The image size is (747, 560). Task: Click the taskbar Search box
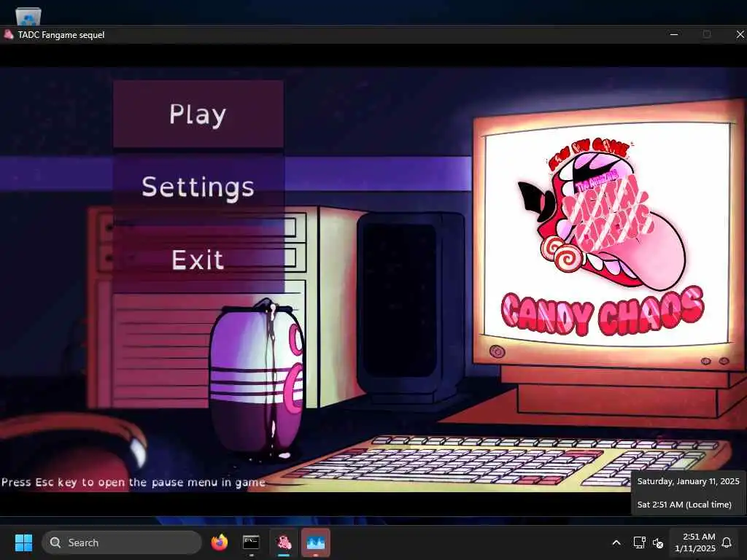(122, 542)
